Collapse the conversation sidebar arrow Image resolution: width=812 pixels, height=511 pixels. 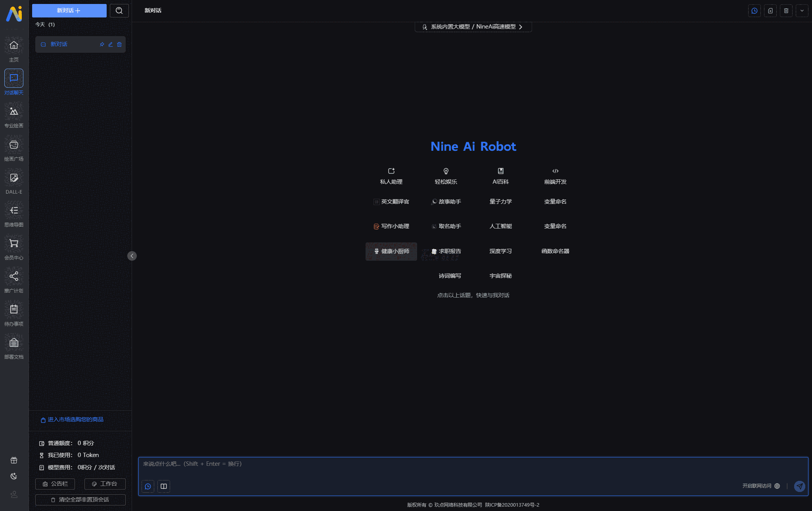[132, 256]
